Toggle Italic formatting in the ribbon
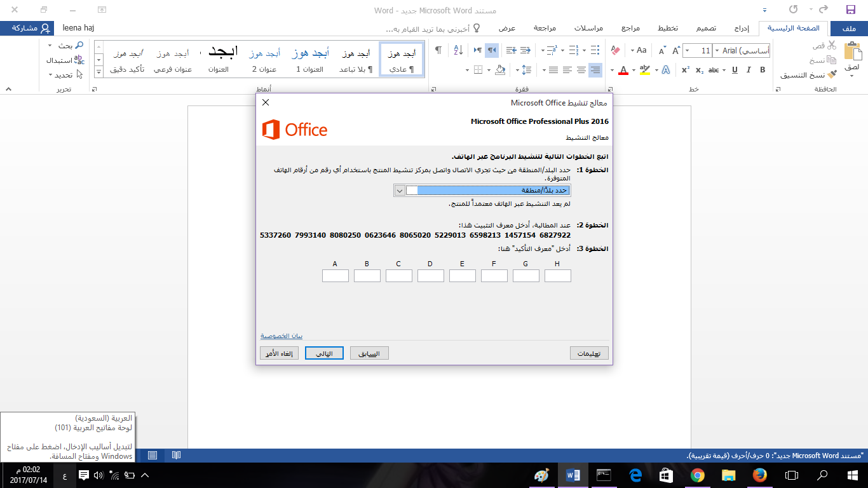Viewport: 868px width, 488px height. (749, 70)
